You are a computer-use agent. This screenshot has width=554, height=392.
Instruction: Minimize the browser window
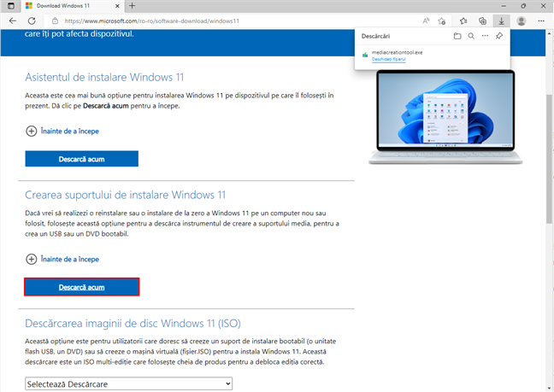coord(504,6)
